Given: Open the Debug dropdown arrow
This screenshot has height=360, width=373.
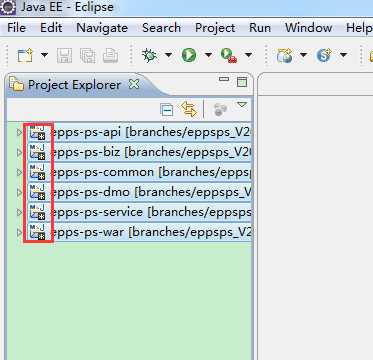Looking at the screenshot, I should click(168, 55).
